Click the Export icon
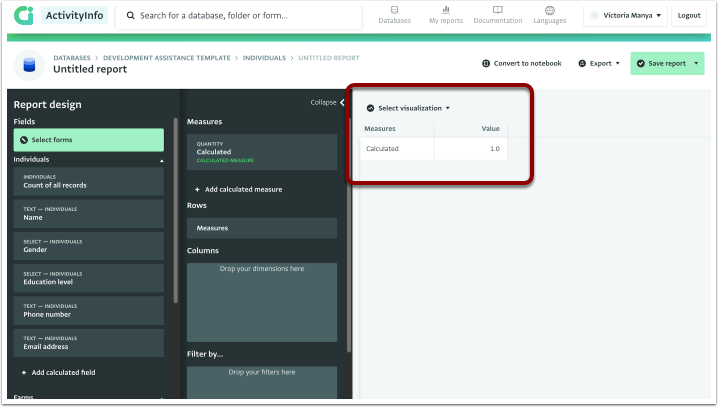 pyautogui.click(x=582, y=64)
